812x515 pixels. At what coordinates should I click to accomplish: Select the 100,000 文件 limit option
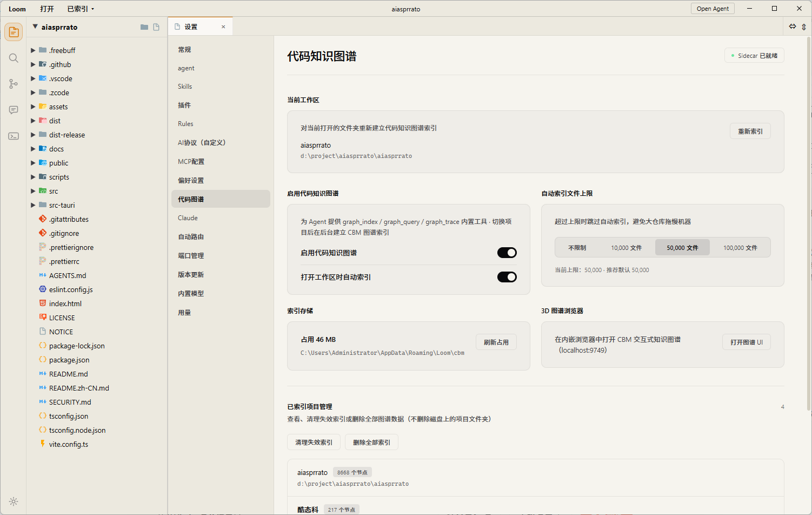(x=740, y=248)
